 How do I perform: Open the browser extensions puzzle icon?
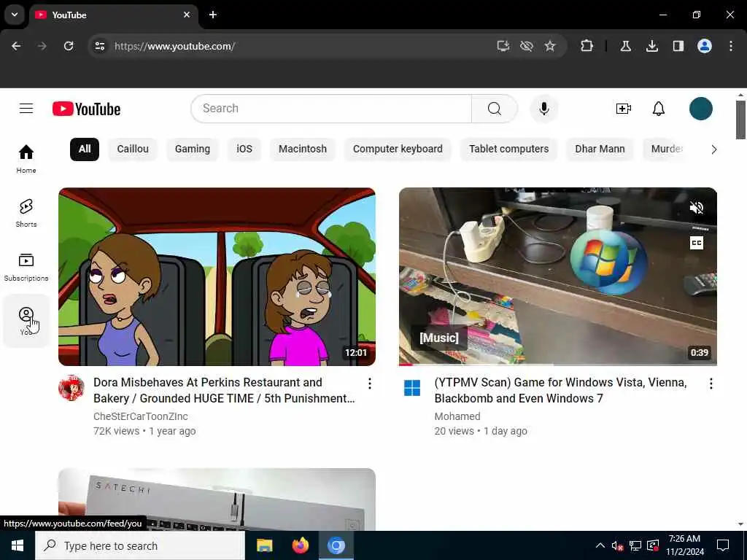pyautogui.click(x=587, y=46)
